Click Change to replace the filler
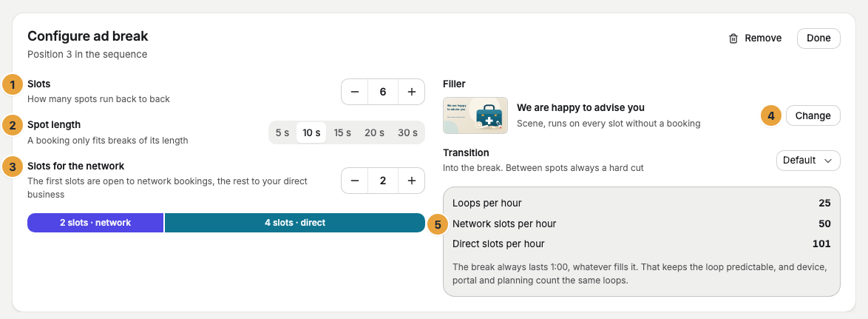This screenshot has width=868, height=319. (813, 115)
